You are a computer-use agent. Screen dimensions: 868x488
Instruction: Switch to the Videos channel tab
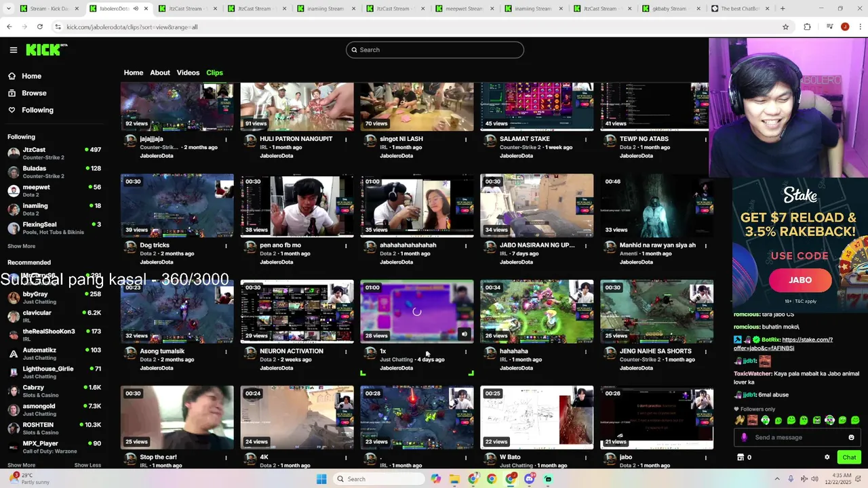188,73
